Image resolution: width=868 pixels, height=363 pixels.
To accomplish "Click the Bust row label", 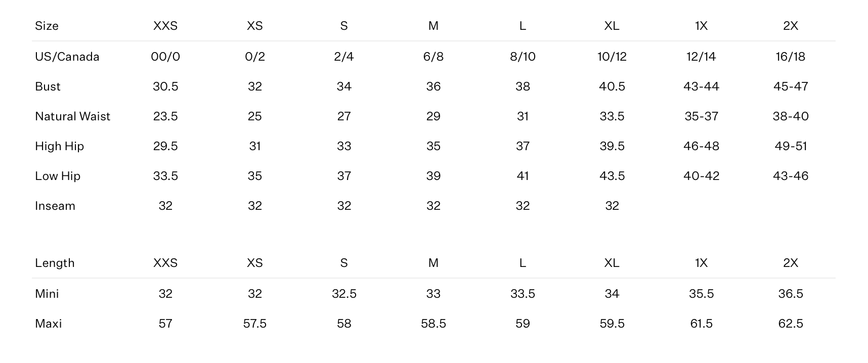I will click(48, 86).
